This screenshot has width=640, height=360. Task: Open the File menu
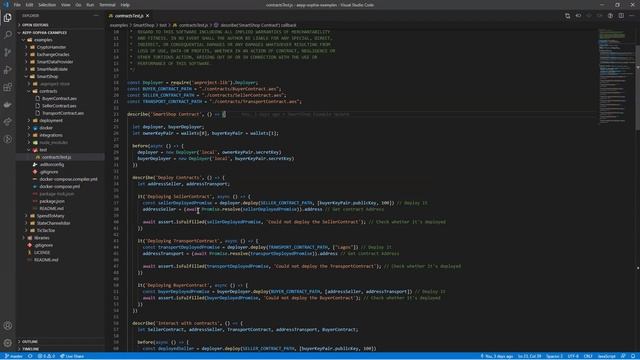pos(17,5)
